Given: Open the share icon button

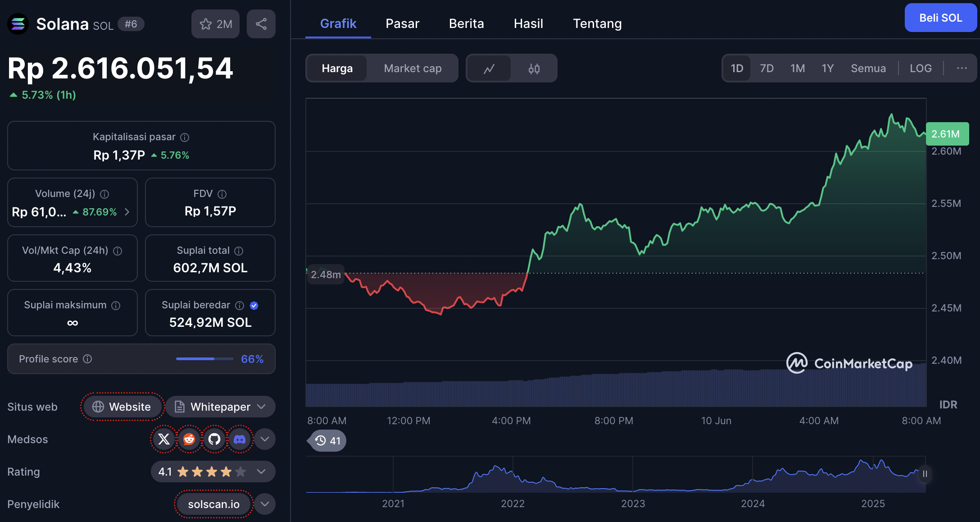Looking at the screenshot, I should point(261,24).
